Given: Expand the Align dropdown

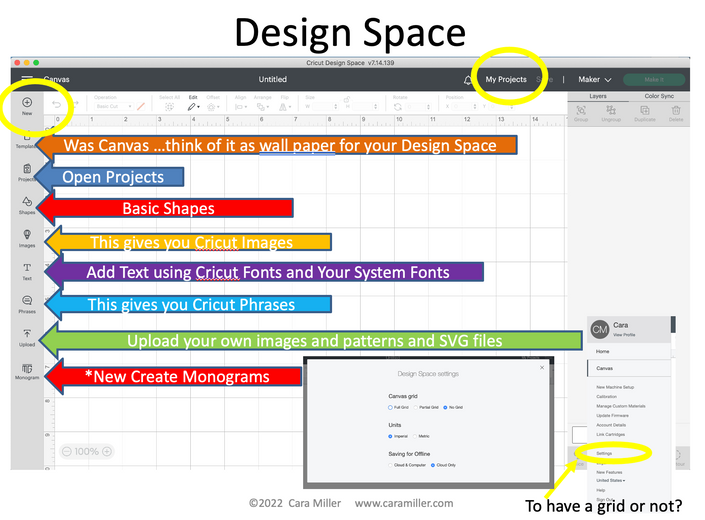Looking at the screenshot, I should pyautogui.click(x=241, y=107).
